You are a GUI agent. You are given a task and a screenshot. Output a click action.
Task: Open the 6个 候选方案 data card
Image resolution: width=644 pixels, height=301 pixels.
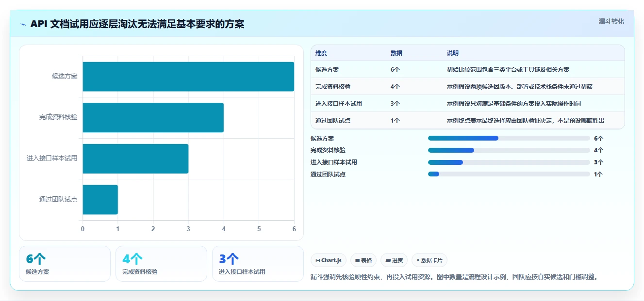click(65, 264)
